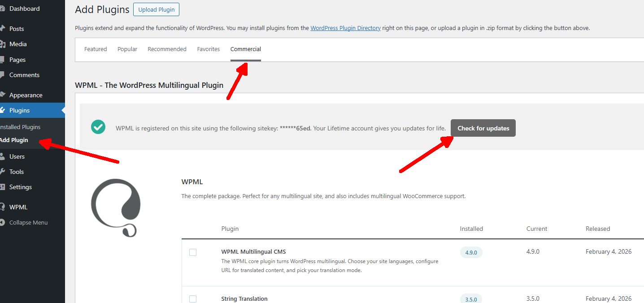Open the Appearance menu item
This screenshot has height=303, width=644.
[x=26, y=95]
